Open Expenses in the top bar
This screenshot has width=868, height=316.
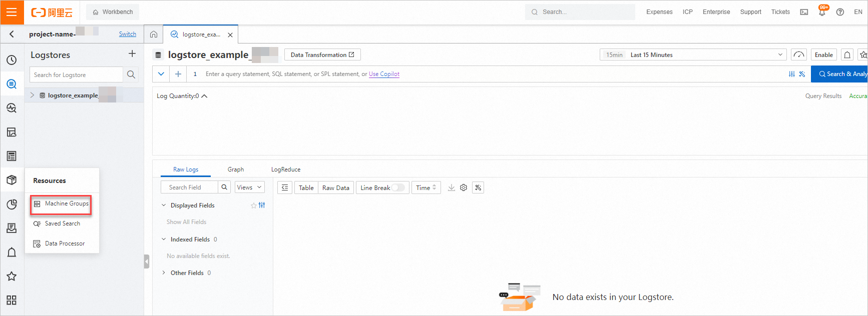point(659,12)
